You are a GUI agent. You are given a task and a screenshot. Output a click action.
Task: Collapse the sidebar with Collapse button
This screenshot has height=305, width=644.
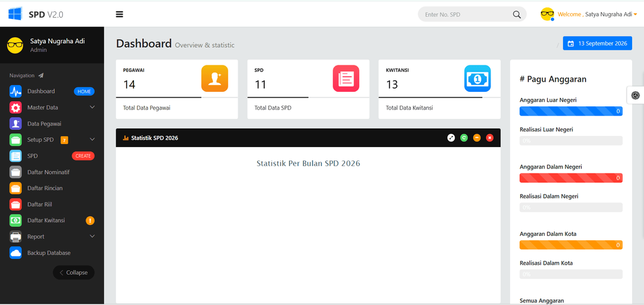point(74,272)
